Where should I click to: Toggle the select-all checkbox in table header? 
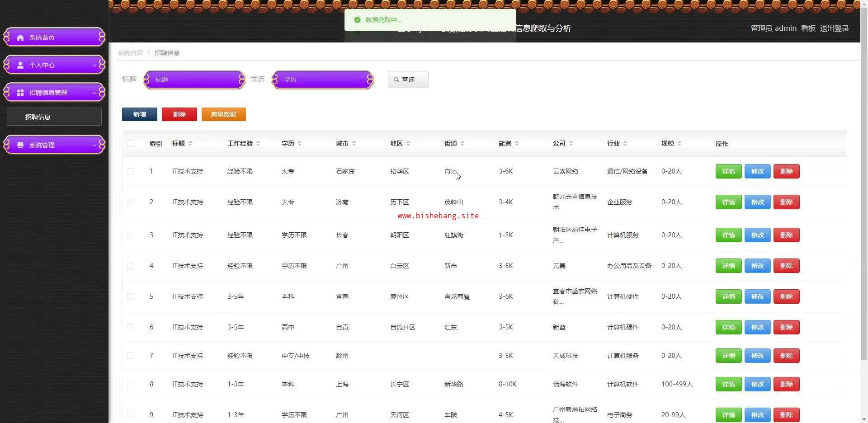(x=130, y=144)
